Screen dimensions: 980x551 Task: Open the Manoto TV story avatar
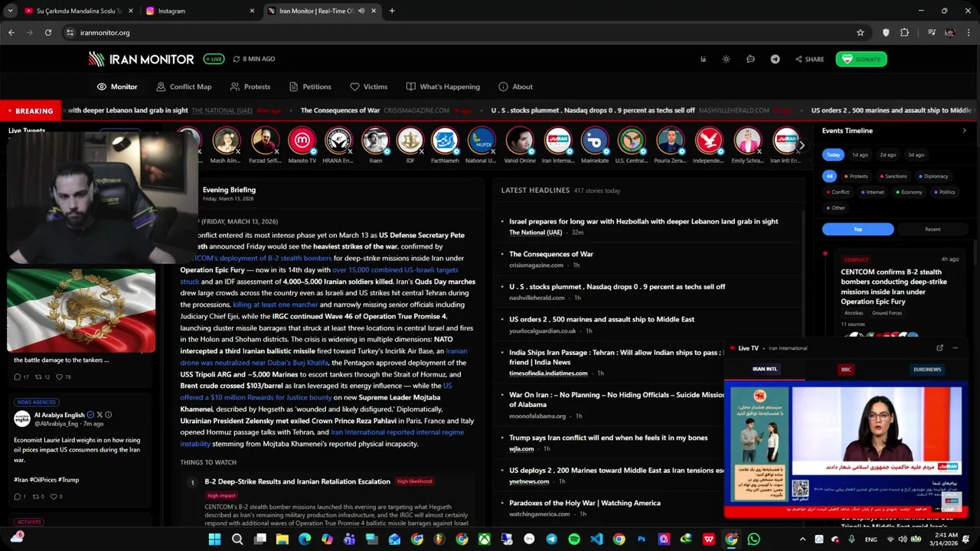[302, 141]
